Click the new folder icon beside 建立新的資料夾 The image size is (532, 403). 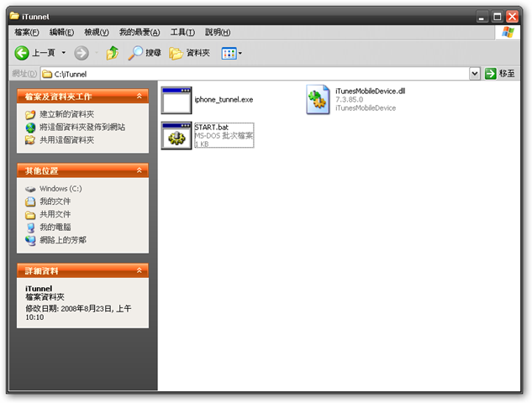coord(30,114)
